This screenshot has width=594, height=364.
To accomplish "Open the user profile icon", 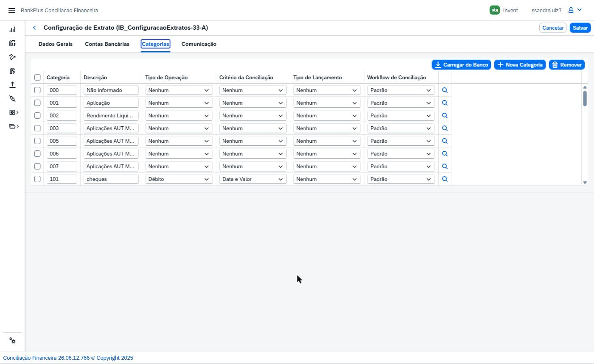I will point(571,10).
